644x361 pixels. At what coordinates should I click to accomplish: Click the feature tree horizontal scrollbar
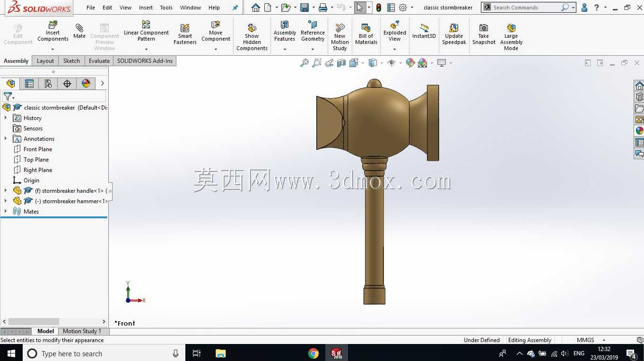(34, 322)
